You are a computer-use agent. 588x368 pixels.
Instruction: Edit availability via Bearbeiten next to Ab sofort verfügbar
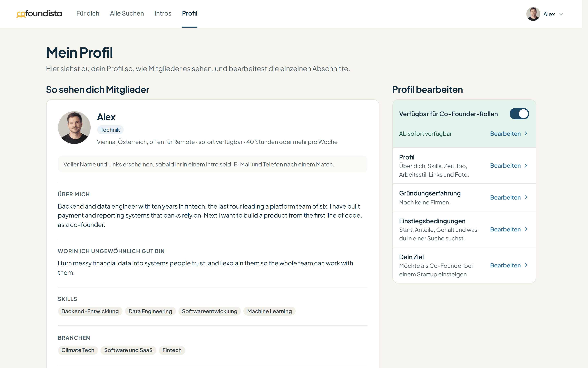(505, 134)
